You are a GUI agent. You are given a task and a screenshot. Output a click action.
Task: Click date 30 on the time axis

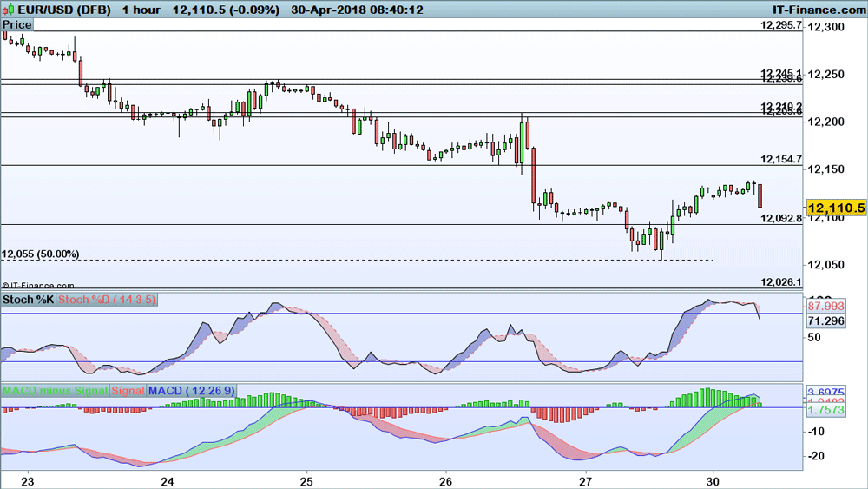(713, 480)
